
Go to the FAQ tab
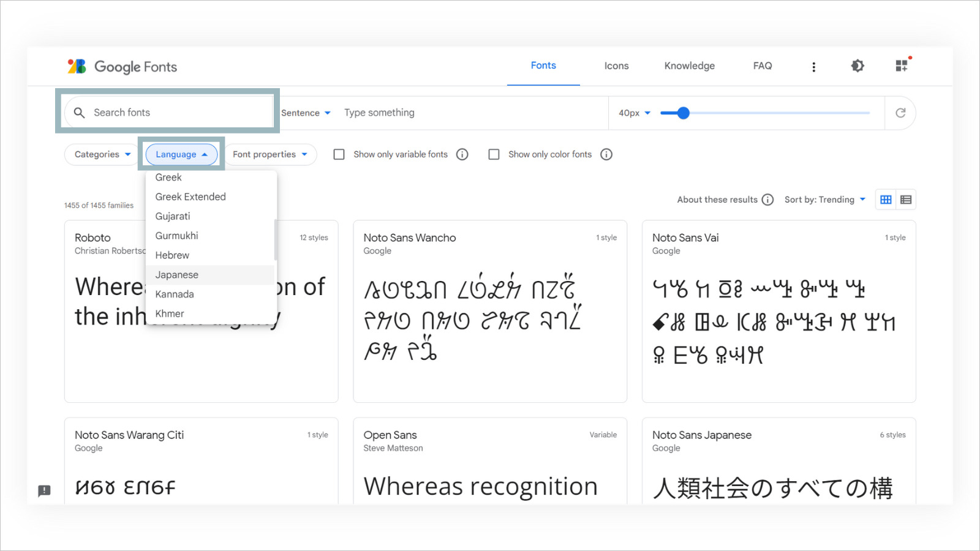tap(763, 66)
